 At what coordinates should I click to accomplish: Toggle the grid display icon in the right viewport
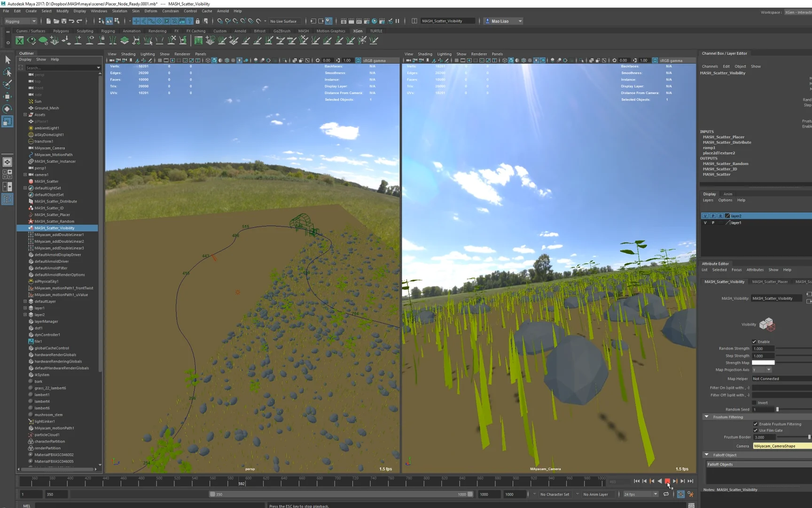(456, 60)
